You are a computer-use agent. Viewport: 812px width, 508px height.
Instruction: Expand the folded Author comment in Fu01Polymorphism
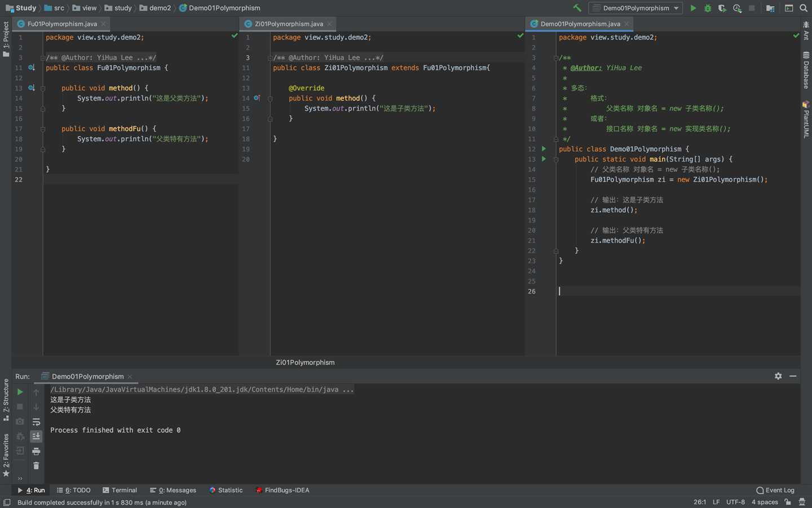43,58
